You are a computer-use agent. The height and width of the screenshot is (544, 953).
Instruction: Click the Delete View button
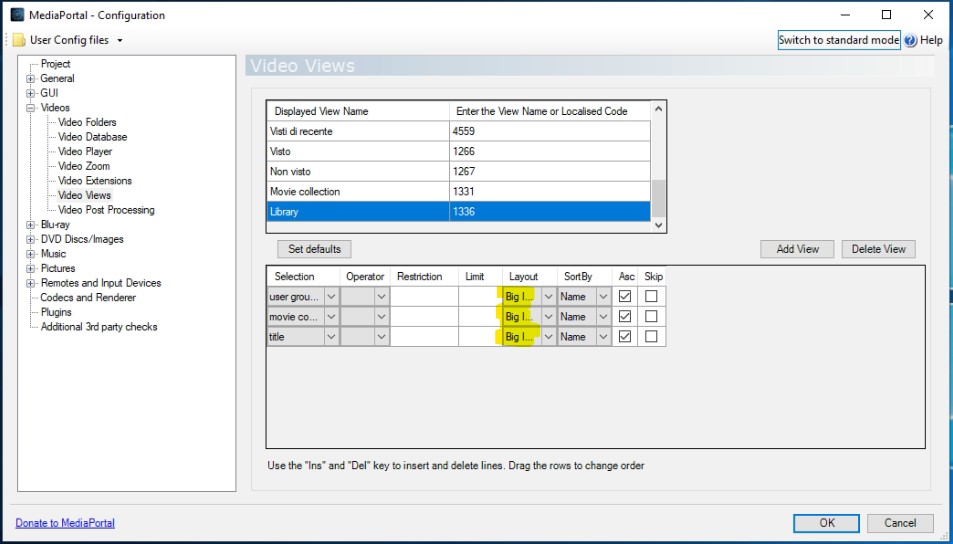[879, 249]
